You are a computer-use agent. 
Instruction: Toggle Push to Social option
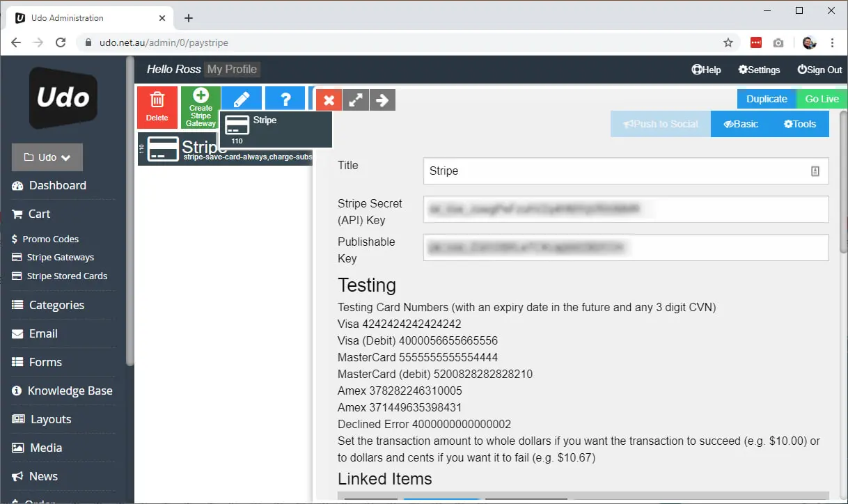point(660,123)
